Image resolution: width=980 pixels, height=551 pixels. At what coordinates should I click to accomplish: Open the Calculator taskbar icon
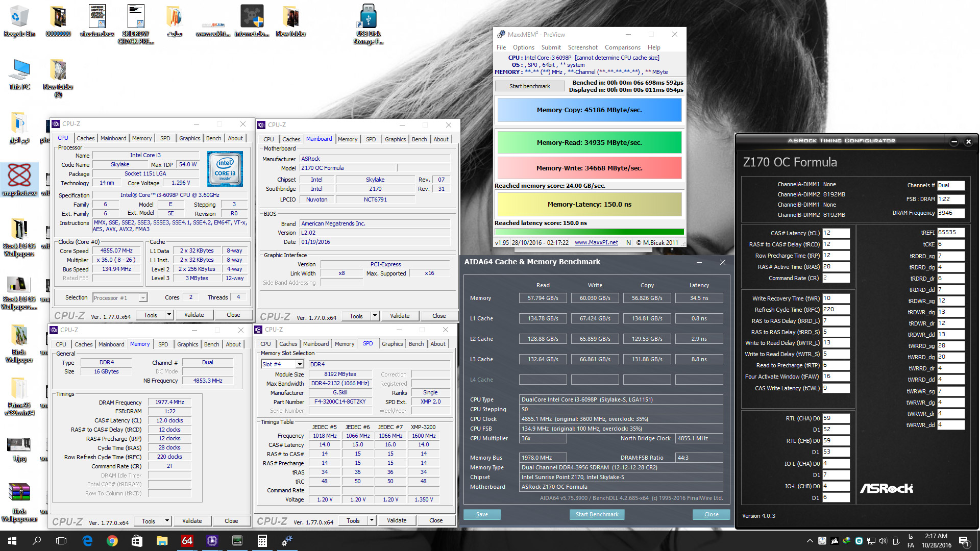click(x=262, y=541)
